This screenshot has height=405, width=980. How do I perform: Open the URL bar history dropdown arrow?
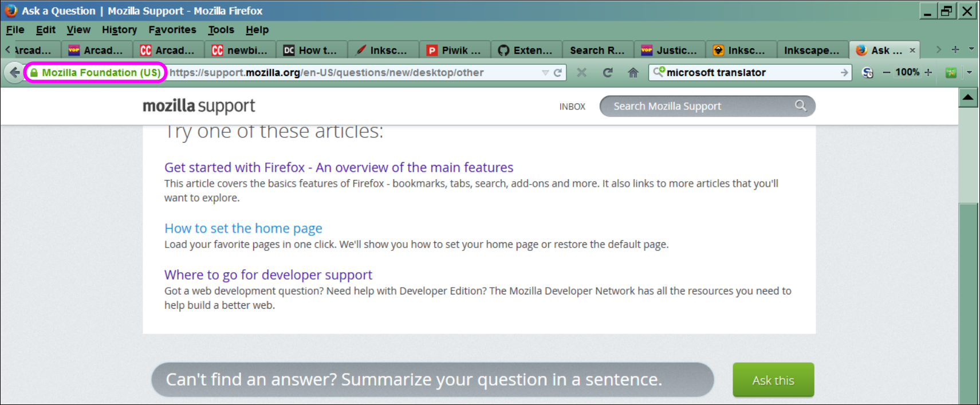[x=545, y=73]
